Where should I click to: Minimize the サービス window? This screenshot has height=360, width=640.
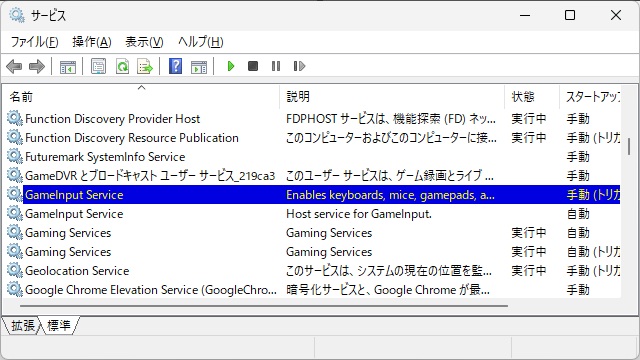(525, 16)
